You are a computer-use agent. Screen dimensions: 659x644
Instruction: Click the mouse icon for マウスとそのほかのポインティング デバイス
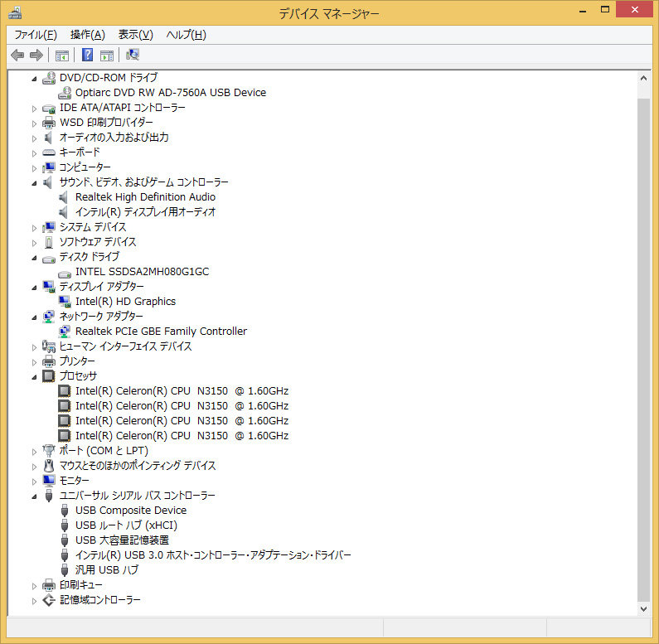tap(49, 466)
